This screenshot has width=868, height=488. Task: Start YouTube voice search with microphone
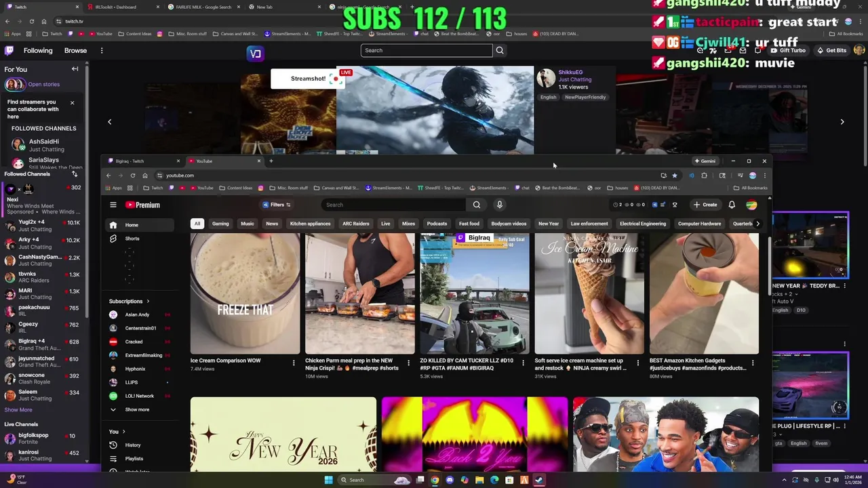click(500, 205)
